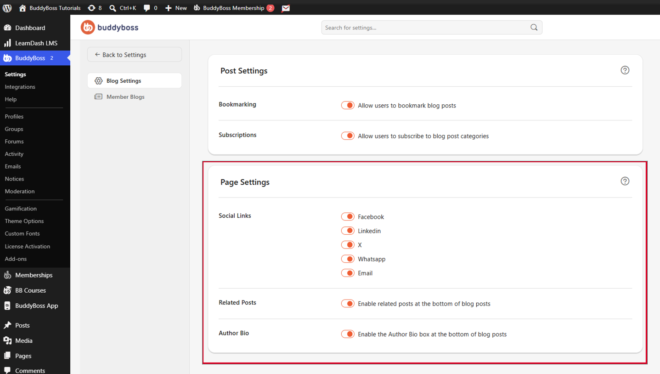Click the Dashboard sidebar item
The width and height of the screenshot is (660, 374).
click(35, 28)
